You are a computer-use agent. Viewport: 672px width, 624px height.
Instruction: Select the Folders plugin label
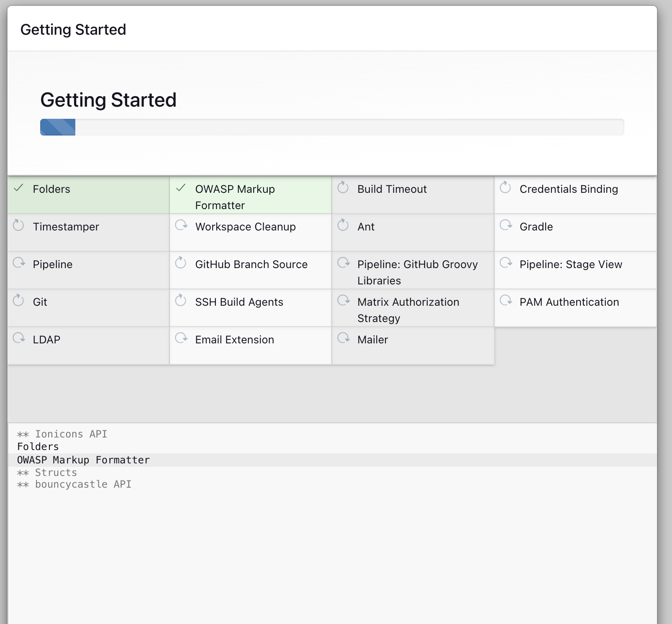click(51, 189)
